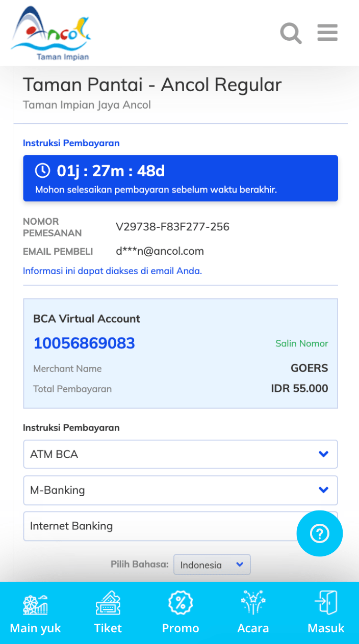Viewport: 359px width, 644px height.
Task: Expand the Internet Banking instructions
Action: [x=158, y=526]
